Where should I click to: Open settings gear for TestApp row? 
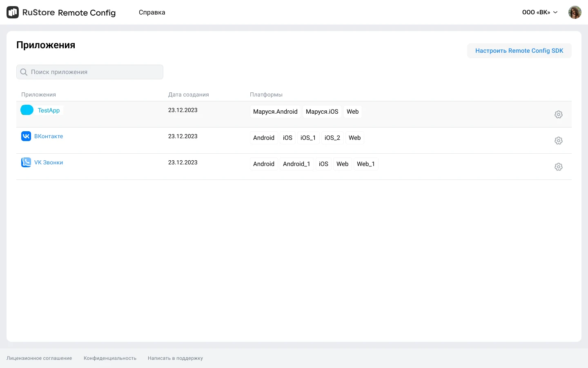tap(559, 114)
